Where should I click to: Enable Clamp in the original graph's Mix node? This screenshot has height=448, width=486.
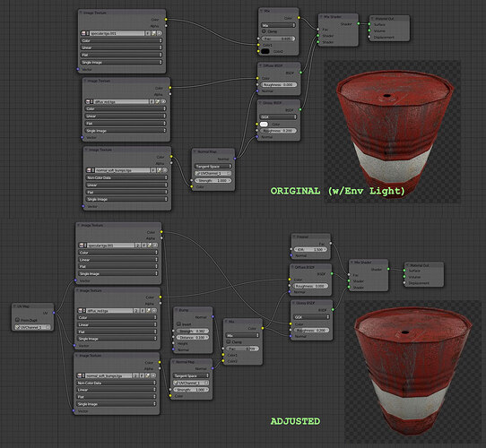(265, 31)
